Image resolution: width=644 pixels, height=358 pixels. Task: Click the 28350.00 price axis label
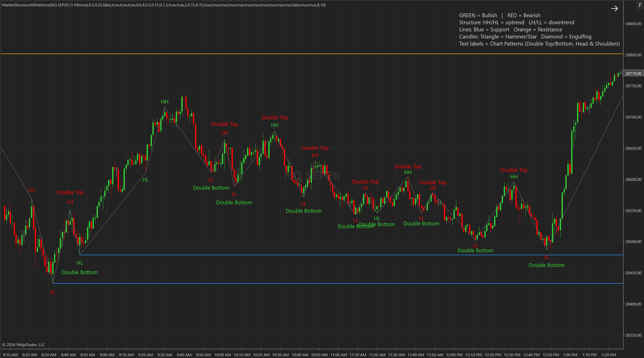point(633,335)
